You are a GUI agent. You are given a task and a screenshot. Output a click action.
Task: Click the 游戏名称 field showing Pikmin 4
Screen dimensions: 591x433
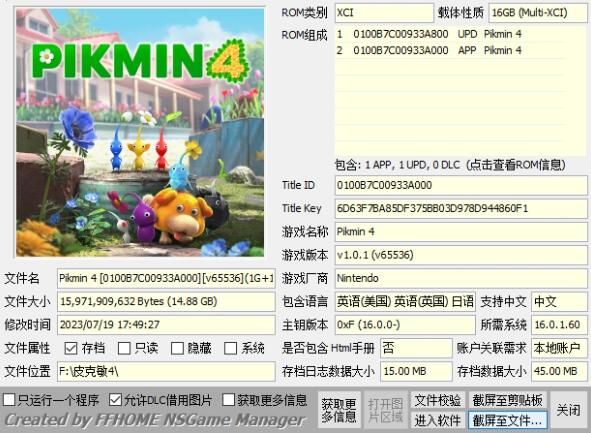461,232
